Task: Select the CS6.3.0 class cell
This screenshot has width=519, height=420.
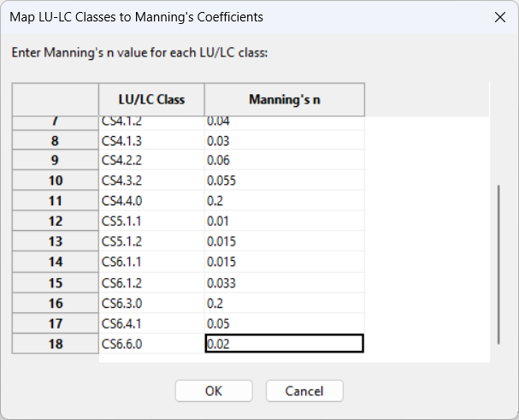Action: coord(152,303)
